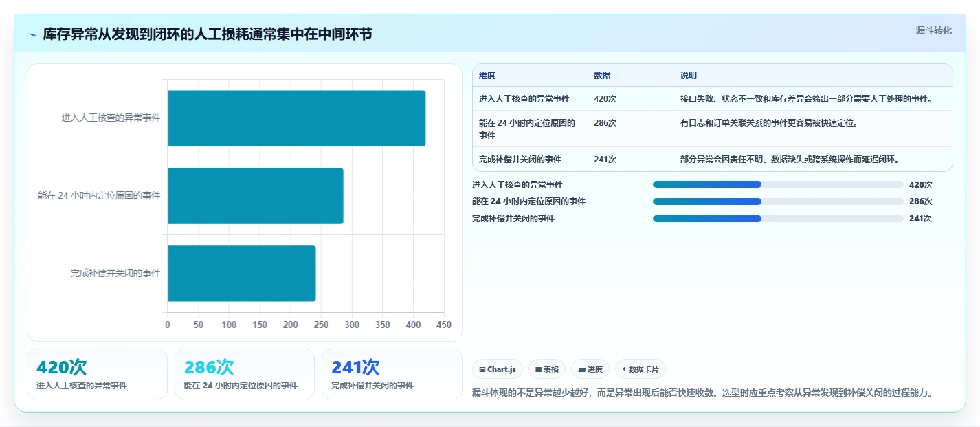Click the progress list label 完成补偿并关闭的事件
Image resolution: width=980 pixels, height=427 pixels.
[x=513, y=219]
